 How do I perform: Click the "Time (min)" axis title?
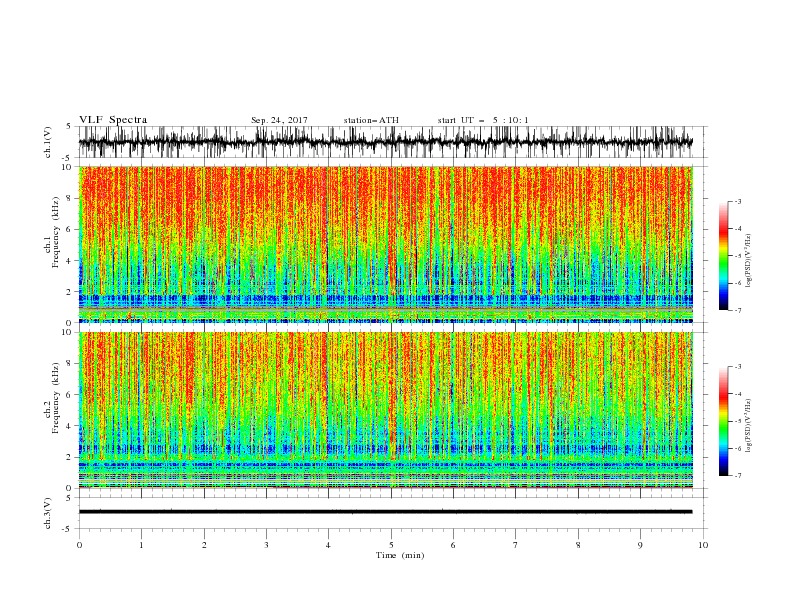(x=400, y=555)
